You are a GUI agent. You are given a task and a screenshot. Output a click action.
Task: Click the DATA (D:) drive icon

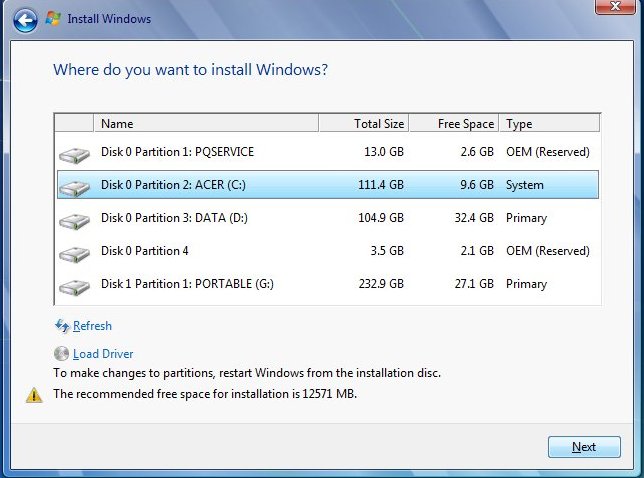(x=73, y=220)
